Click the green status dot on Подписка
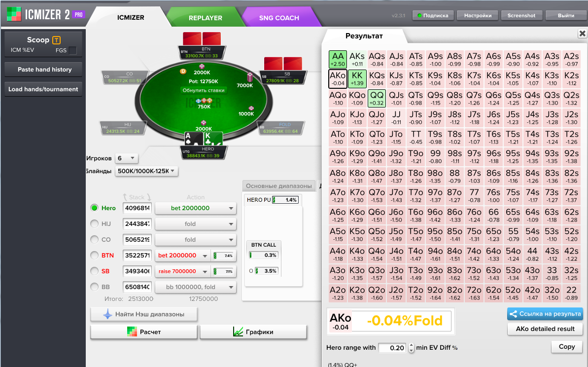 pyautogui.click(x=419, y=15)
